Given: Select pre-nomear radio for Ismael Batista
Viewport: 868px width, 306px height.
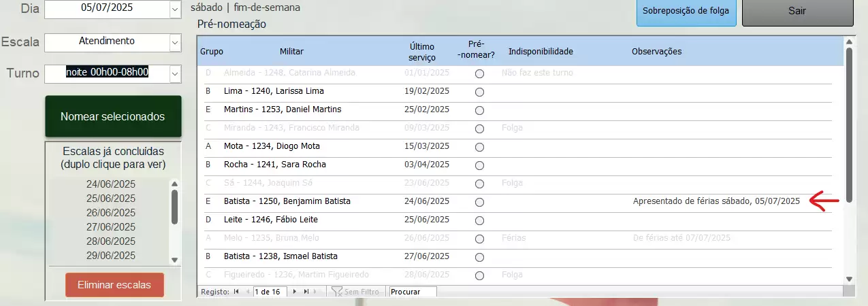Looking at the screenshot, I should click(479, 257).
